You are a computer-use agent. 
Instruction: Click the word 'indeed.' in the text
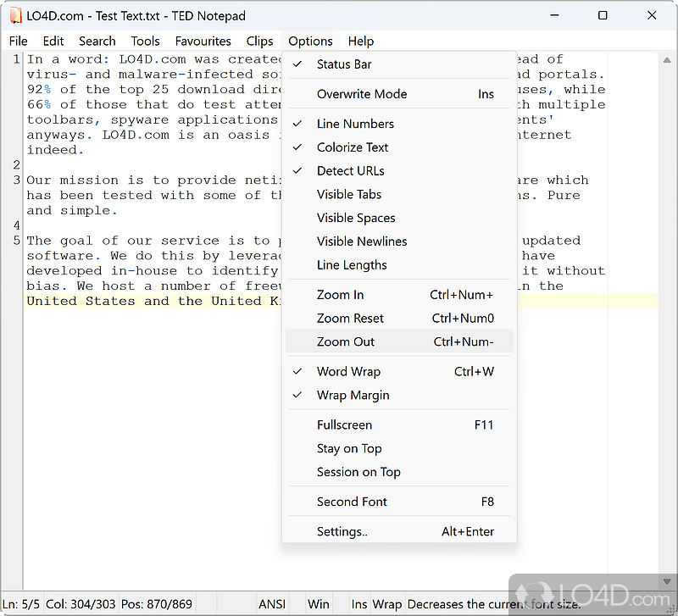tap(55, 150)
